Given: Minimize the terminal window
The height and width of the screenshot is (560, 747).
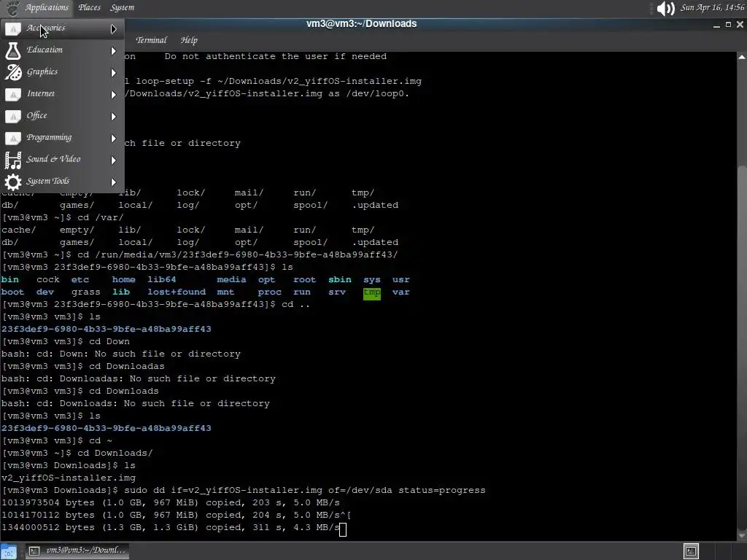Looking at the screenshot, I should click(x=716, y=25).
